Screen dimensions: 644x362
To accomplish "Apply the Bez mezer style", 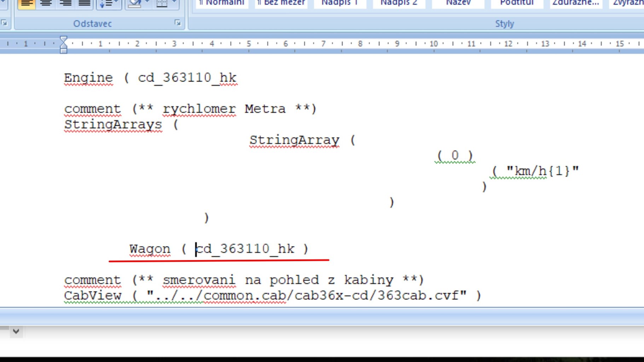I will (281, 3).
